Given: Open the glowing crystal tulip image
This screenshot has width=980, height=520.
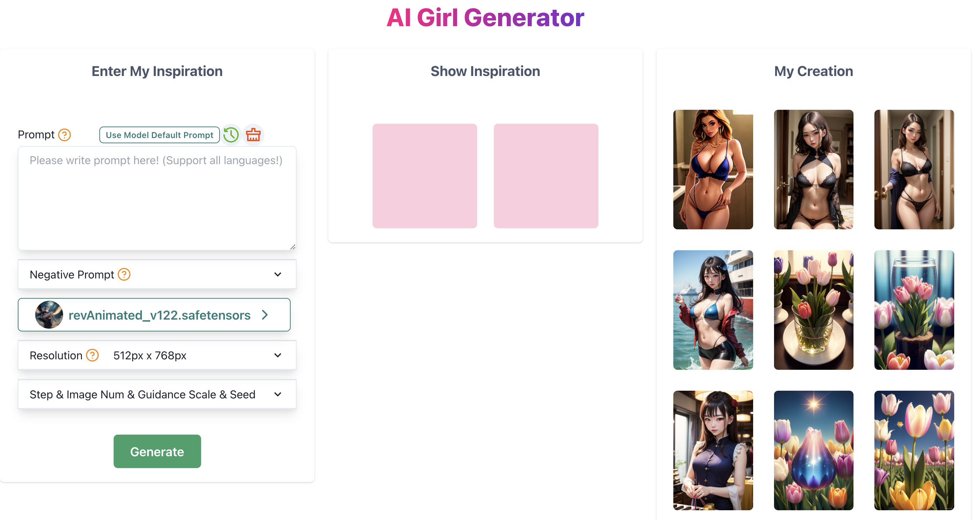Looking at the screenshot, I should click(813, 450).
